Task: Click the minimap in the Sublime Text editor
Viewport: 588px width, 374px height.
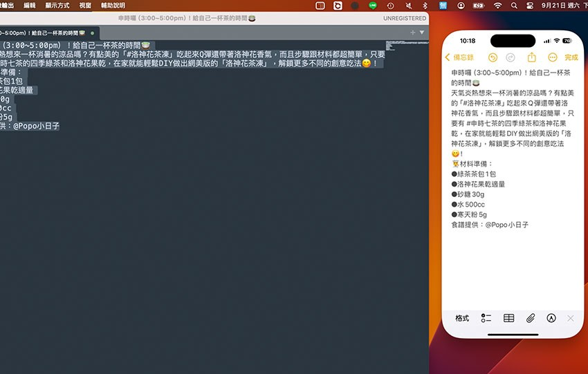Action: point(407,46)
